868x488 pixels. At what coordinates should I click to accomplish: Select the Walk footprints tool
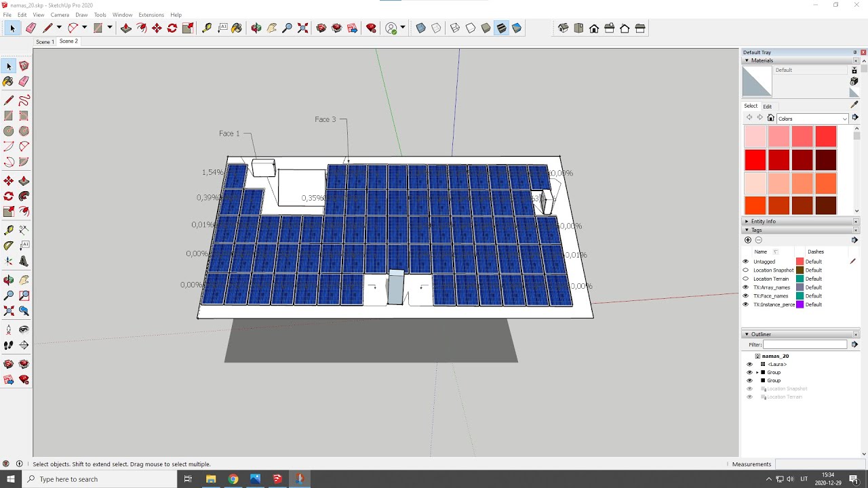(x=9, y=346)
